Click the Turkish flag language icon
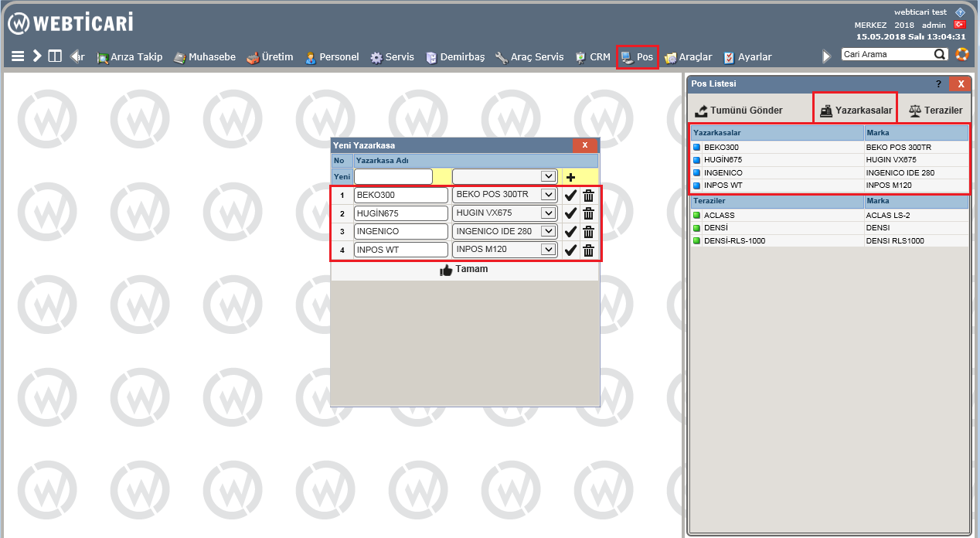This screenshot has width=980, height=538. click(x=959, y=25)
